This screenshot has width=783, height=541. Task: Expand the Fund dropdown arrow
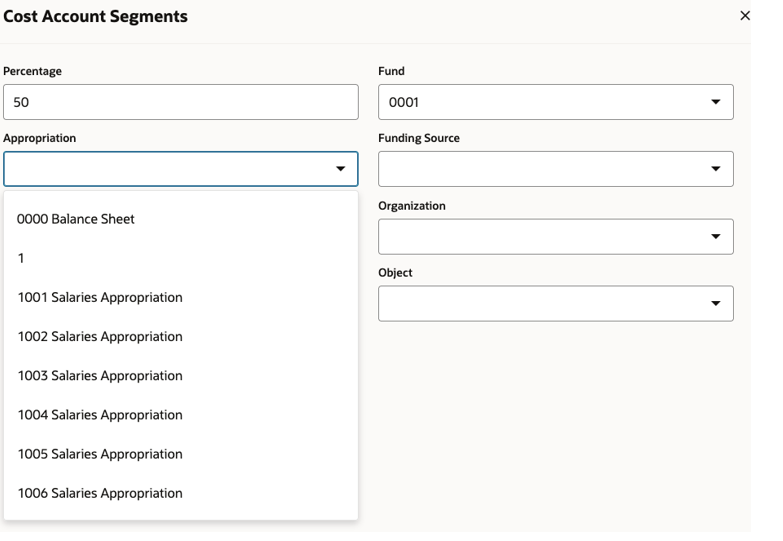[715, 102]
